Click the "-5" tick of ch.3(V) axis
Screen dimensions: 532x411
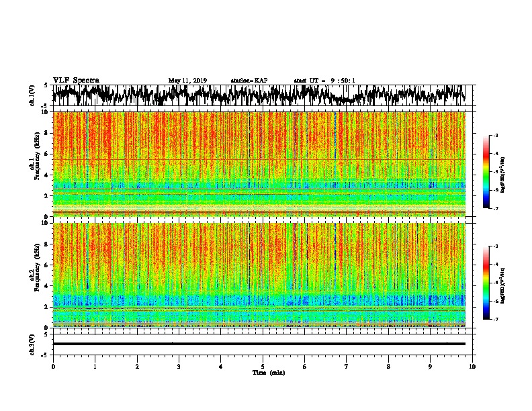pyautogui.click(x=44, y=355)
